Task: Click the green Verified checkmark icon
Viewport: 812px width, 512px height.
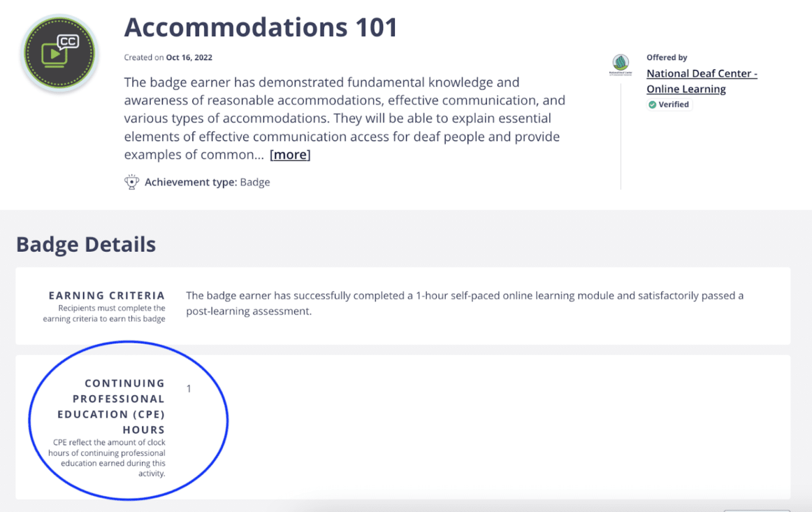Action: 652,105
